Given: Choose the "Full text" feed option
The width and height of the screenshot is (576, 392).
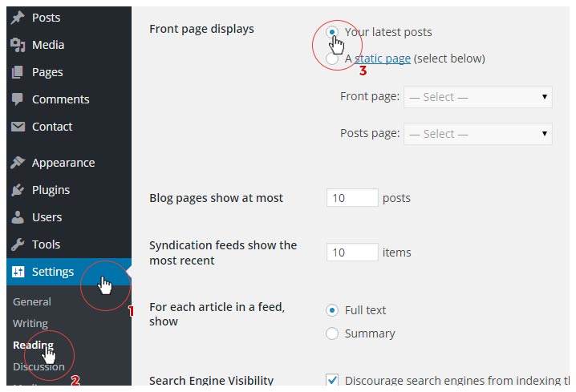Looking at the screenshot, I should coord(332,310).
